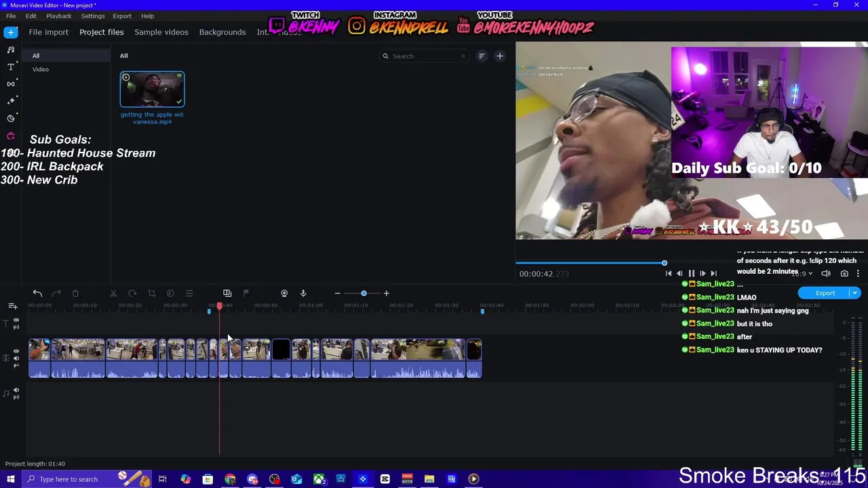Take a snapshot with the camera icon
Screen dimensions: 868x488
(844, 274)
